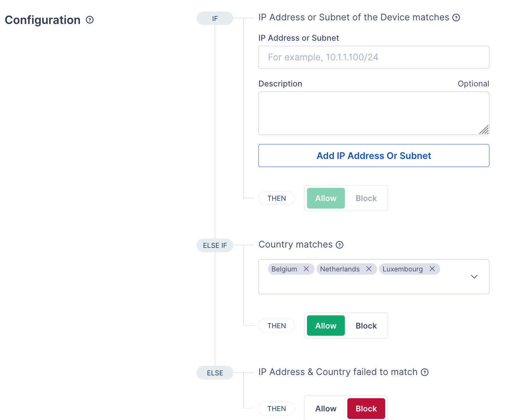Focus the IP Address or Subnet input
The height and width of the screenshot is (420, 516).
[x=373, y=57]
